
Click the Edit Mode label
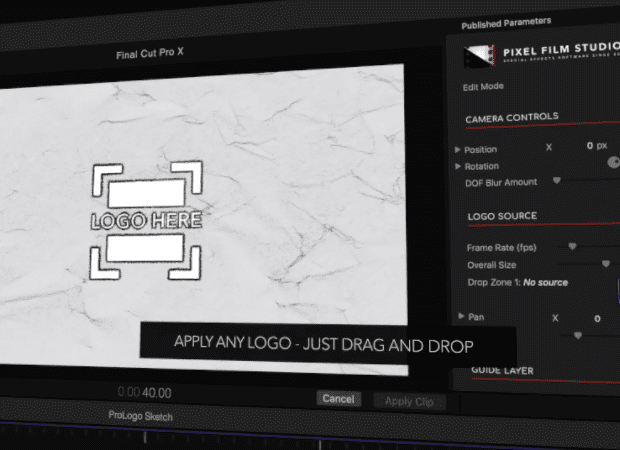point(483,87)
